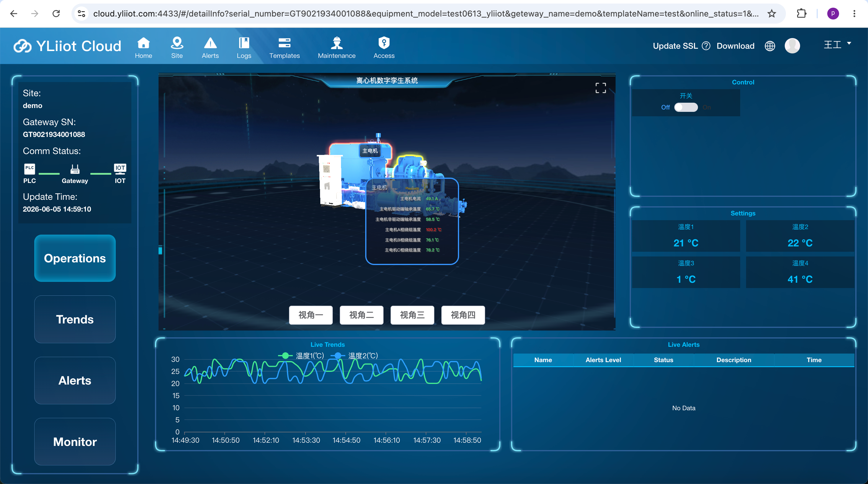Select camera view 视角一
The height and width of the screenshot is (484, 868).
pyautogui.click(x=311, y=315)
